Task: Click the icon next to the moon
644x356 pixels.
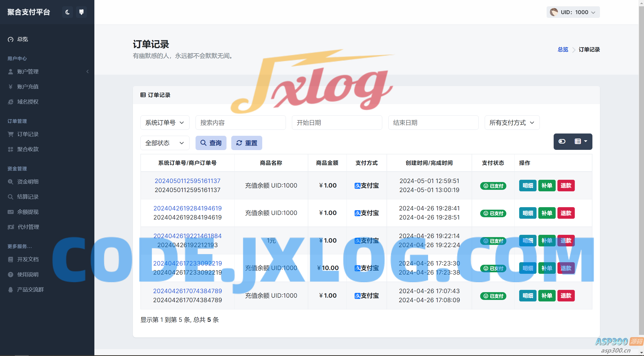Action: 81,12
